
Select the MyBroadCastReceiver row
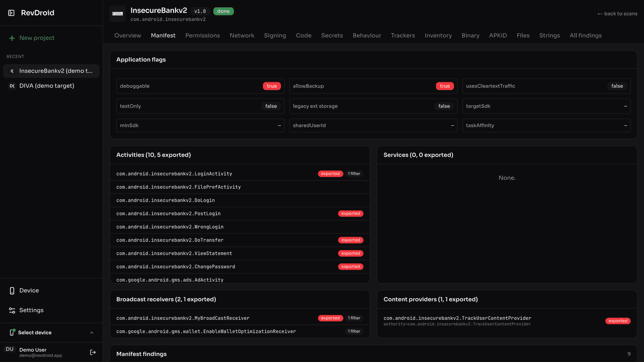[x=240, y=318]
